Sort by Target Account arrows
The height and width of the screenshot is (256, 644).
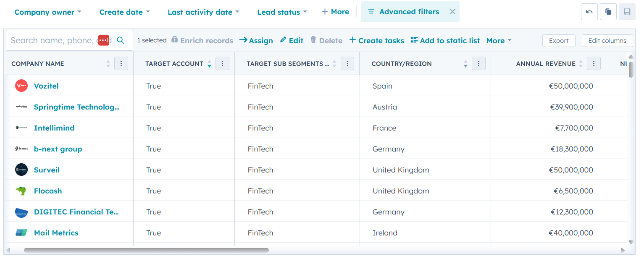tap(209, 64)
